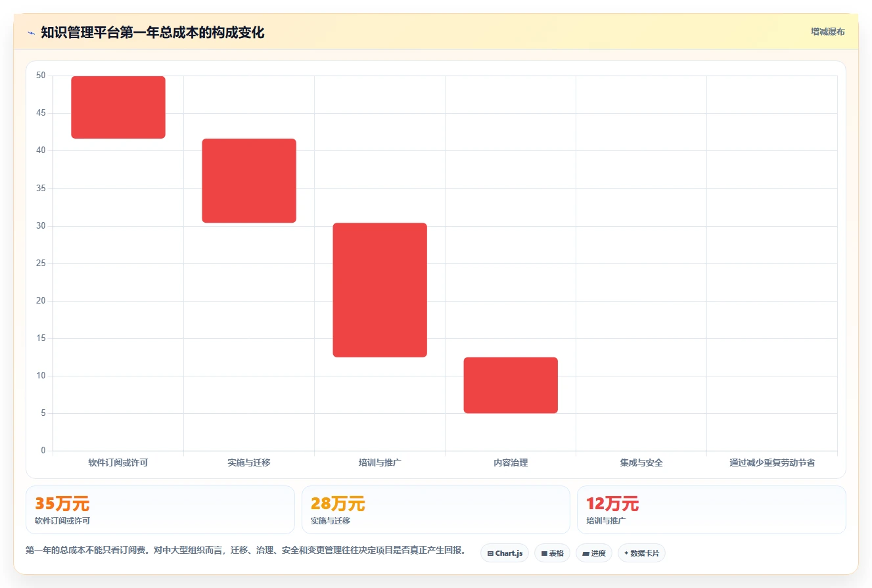Click x-axis label 通过减少重复劳动节省
The height and width of the screenshot is (588, 872).
click(x=772, y=463)
